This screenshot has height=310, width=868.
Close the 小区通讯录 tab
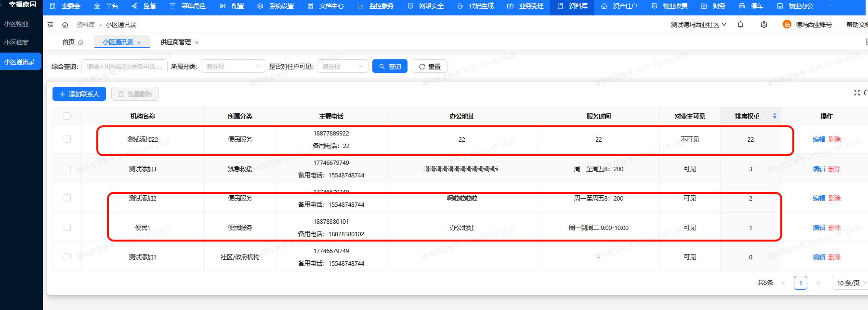(139, 42)
